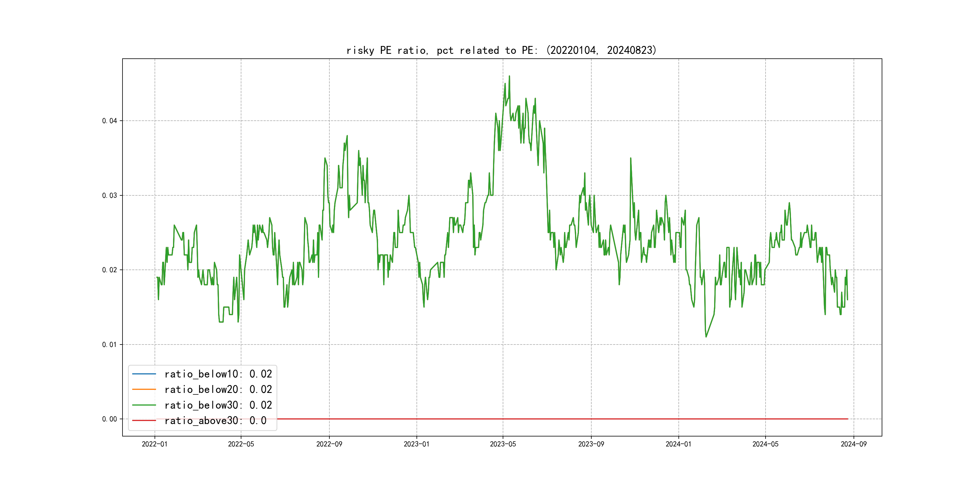This screenshot has height=490, width=980.
Task: Click the 2023-09 x-axis tick label
Action: [591, 444]
